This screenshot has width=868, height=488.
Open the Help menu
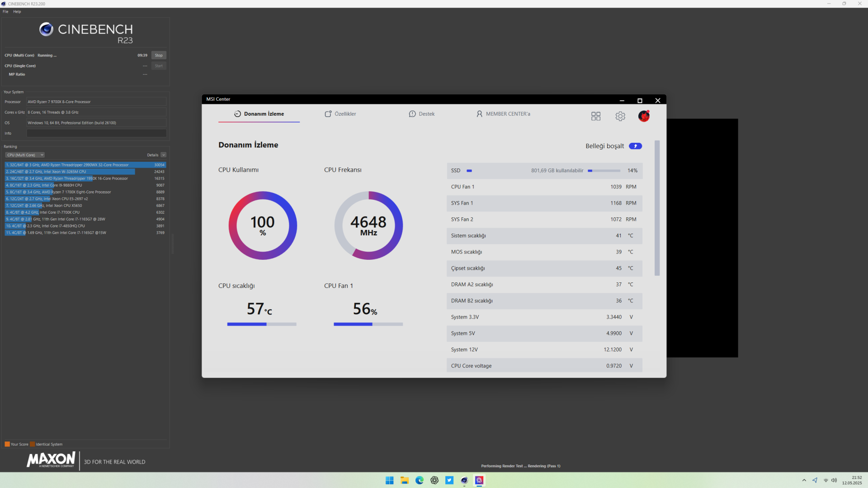pyautogui.click(x=17, y=12)
